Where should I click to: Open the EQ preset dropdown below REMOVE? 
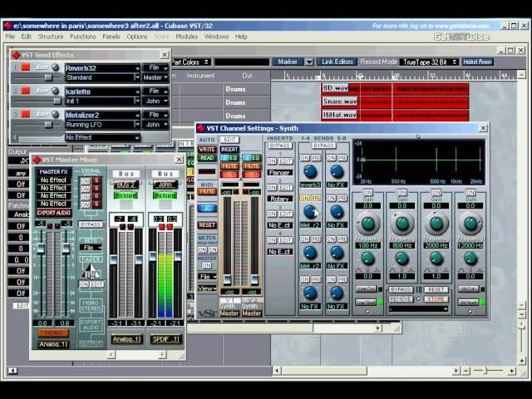coord(418,309)
